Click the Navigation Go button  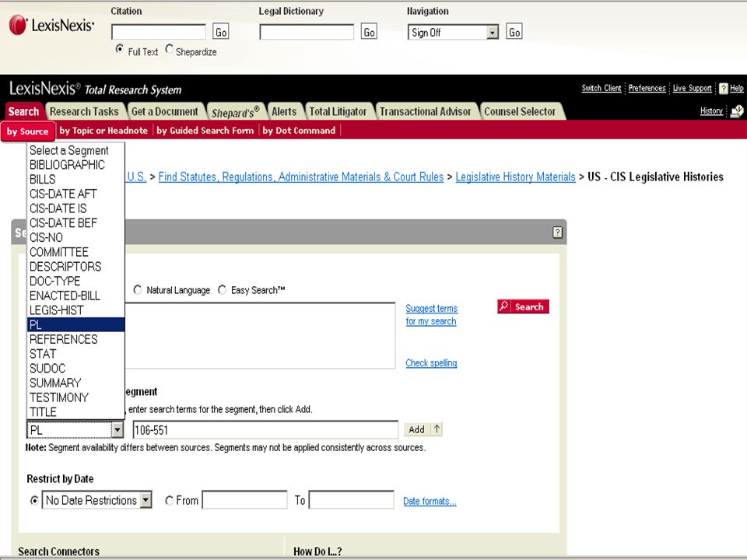click(x=514, y=32)
